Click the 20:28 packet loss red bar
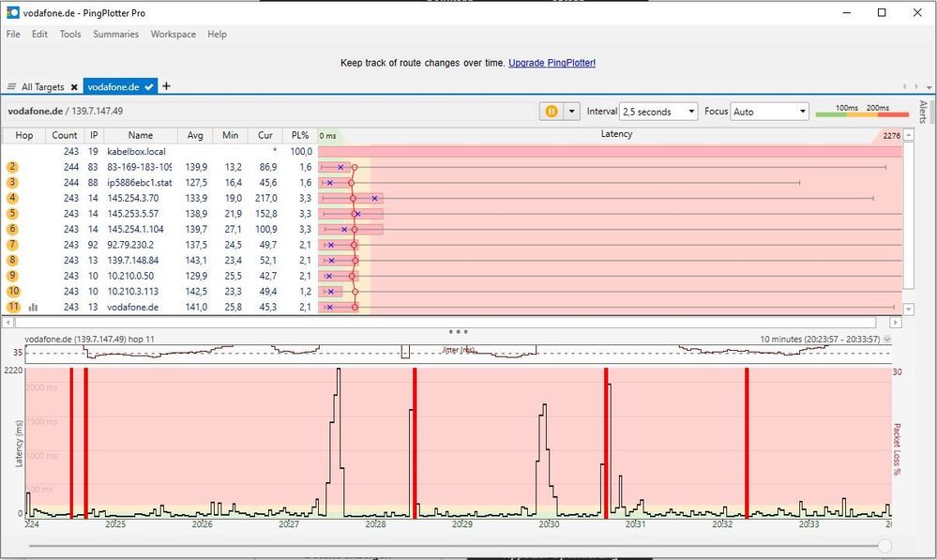The height and width of the screenshot is (560, 937). pyautogui.click(x=415, y=443)
